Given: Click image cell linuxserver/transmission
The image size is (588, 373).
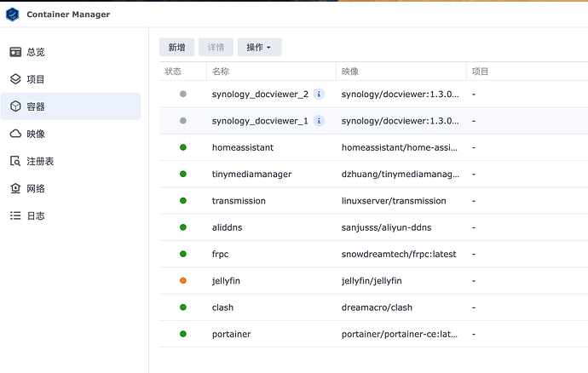Looking at the screenshot, I should (x=394, y=201).
